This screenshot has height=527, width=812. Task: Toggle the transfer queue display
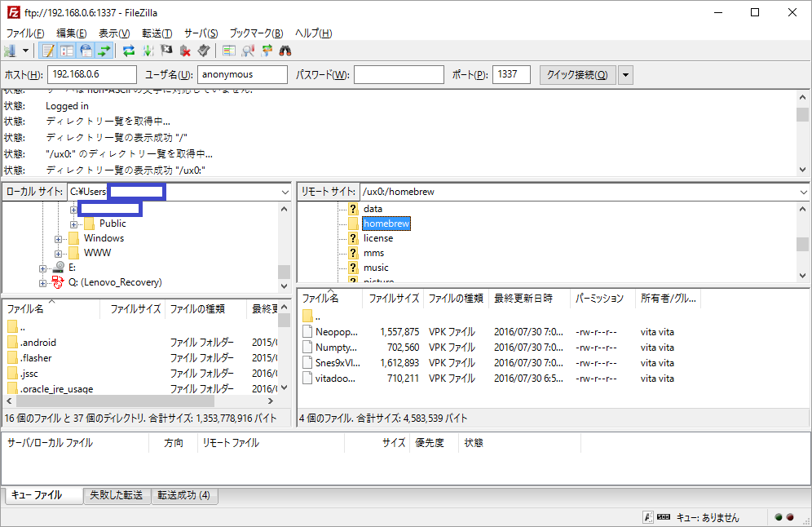point(104,51)
